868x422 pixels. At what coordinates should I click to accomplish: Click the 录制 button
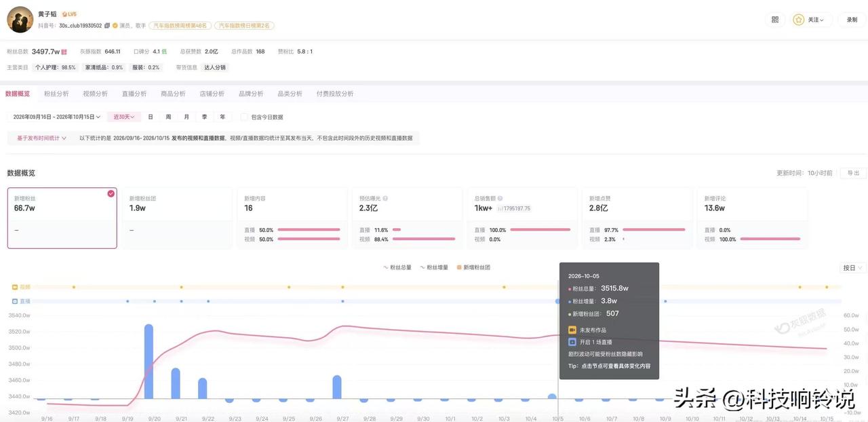point(852,20)
